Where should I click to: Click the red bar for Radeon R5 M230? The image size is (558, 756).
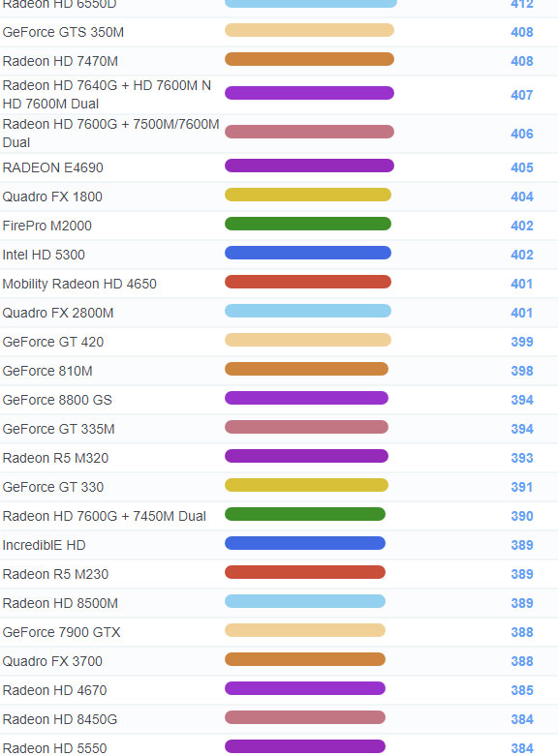pos(305,572)
